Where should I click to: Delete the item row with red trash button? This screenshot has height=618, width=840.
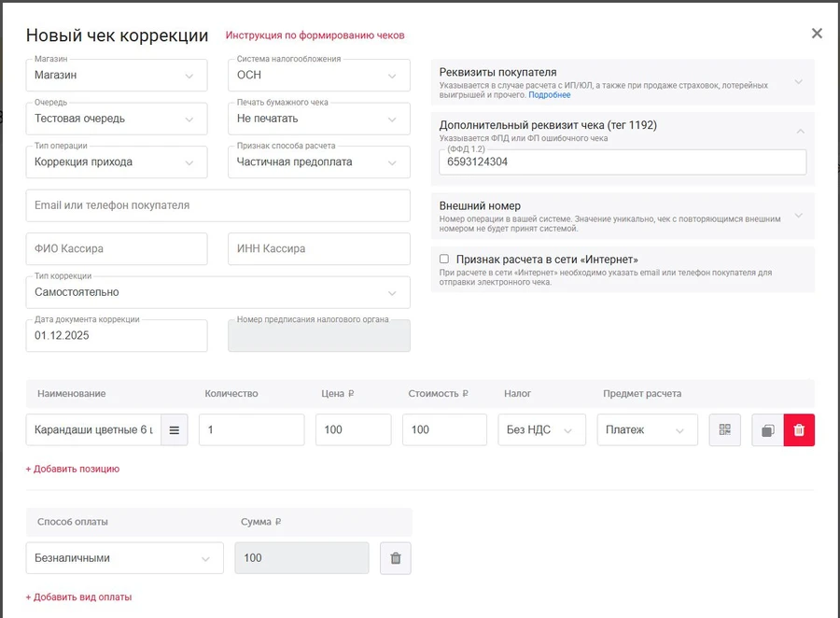[799, 430]
